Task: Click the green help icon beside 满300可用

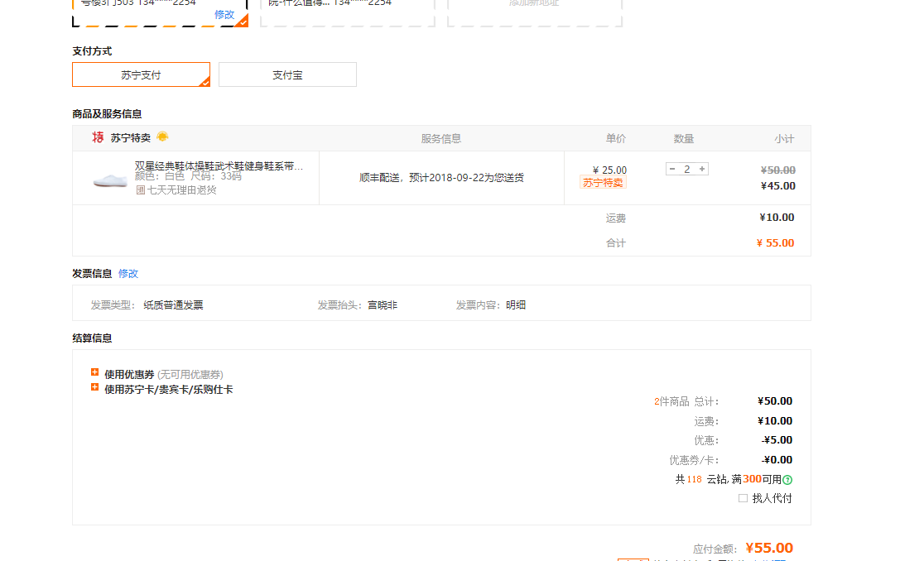Action: point(787,480)
